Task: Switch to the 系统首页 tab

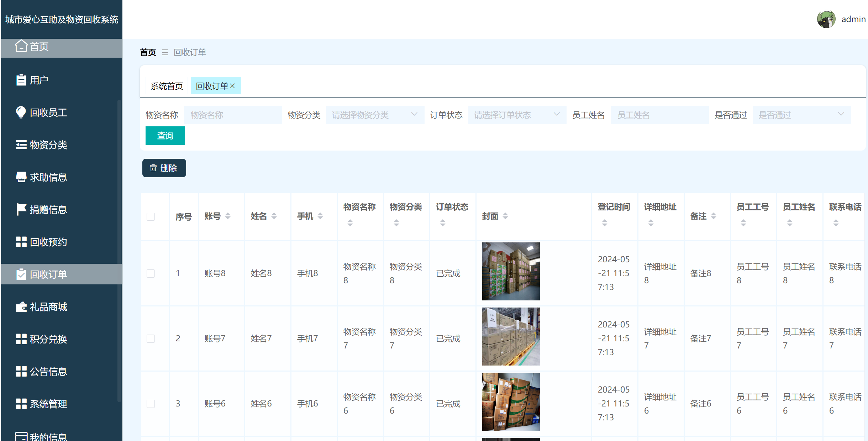Action: click(167, 85)
